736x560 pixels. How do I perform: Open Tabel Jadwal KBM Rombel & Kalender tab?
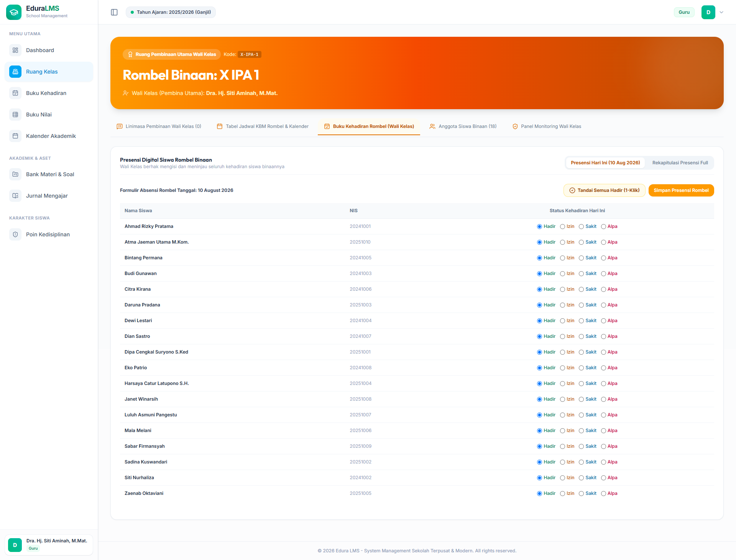263,126
